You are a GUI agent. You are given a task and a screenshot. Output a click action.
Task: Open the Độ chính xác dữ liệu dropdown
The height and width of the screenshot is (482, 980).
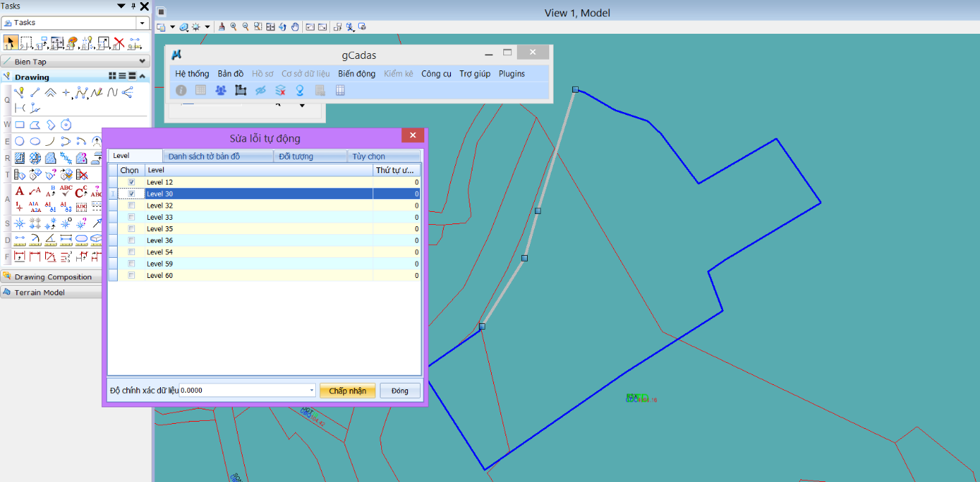coord(312,391)
